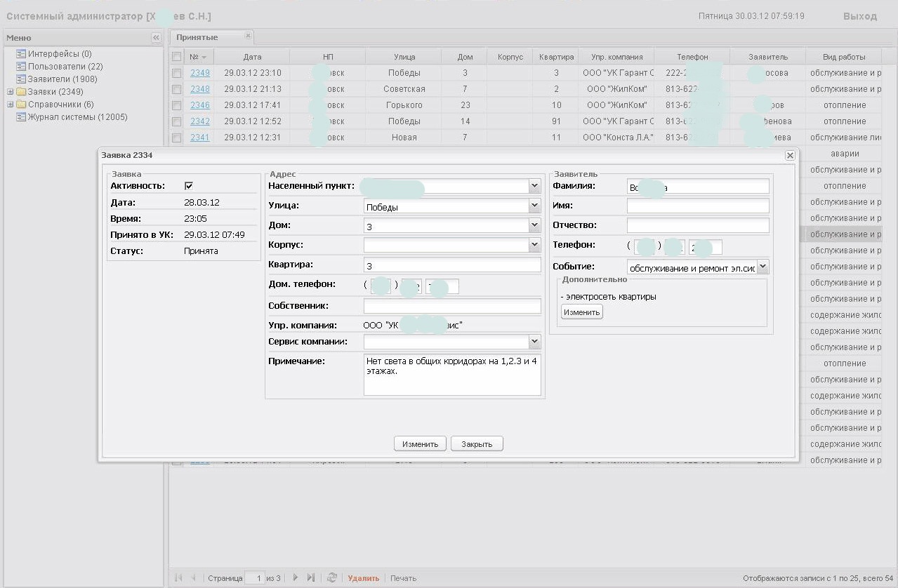Check the row checkbox for request 2341

coord(177,138)
